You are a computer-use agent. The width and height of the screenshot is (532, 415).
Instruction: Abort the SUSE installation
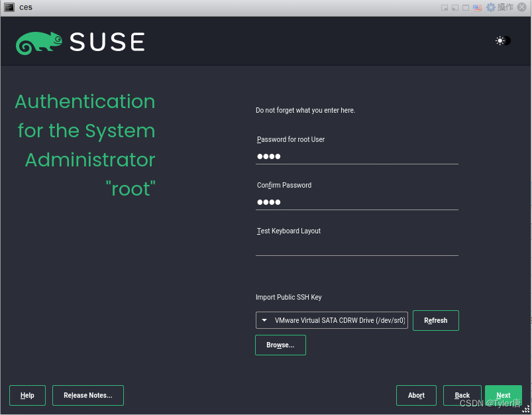pyautogui.click(x=416, y=395)
